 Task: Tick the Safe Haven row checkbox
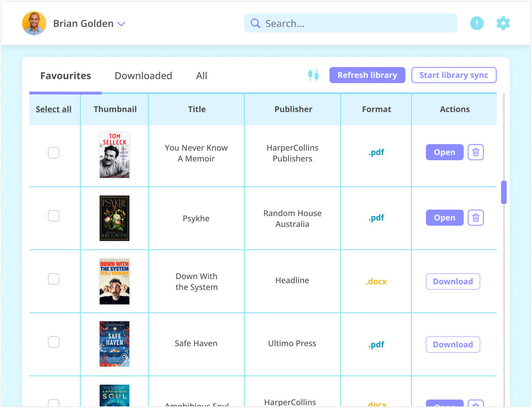click(x=53, y=342)
